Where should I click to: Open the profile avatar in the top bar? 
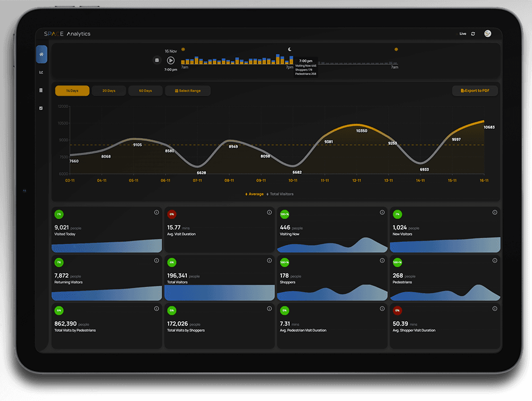click(x=488, y=34)
